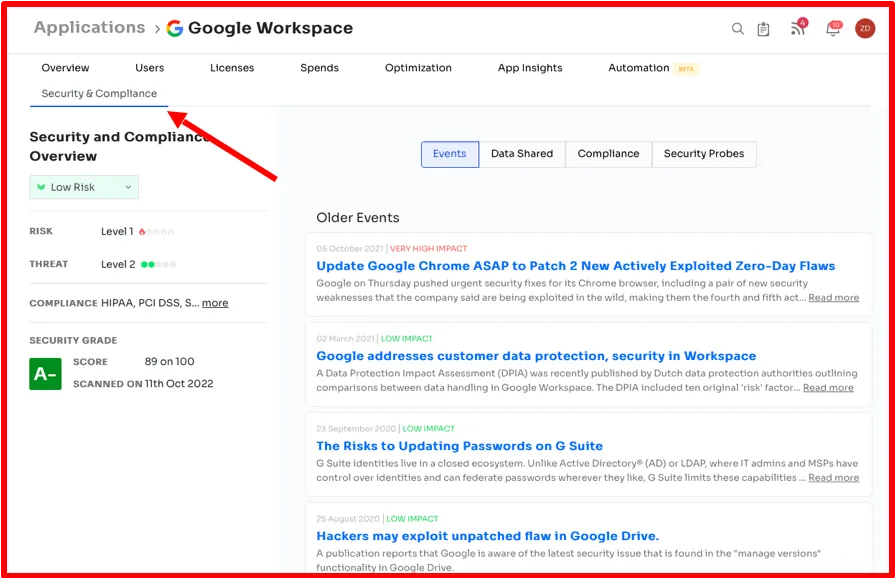Select the Events sub-tab
The height and width of the screenshot is (578, 896).
pos(450,154)
